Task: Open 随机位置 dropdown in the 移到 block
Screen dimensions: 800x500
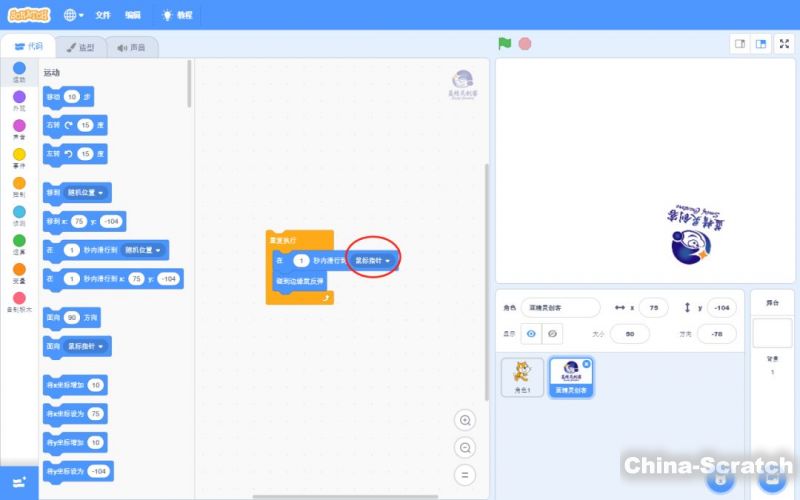Action: point(88,192)
